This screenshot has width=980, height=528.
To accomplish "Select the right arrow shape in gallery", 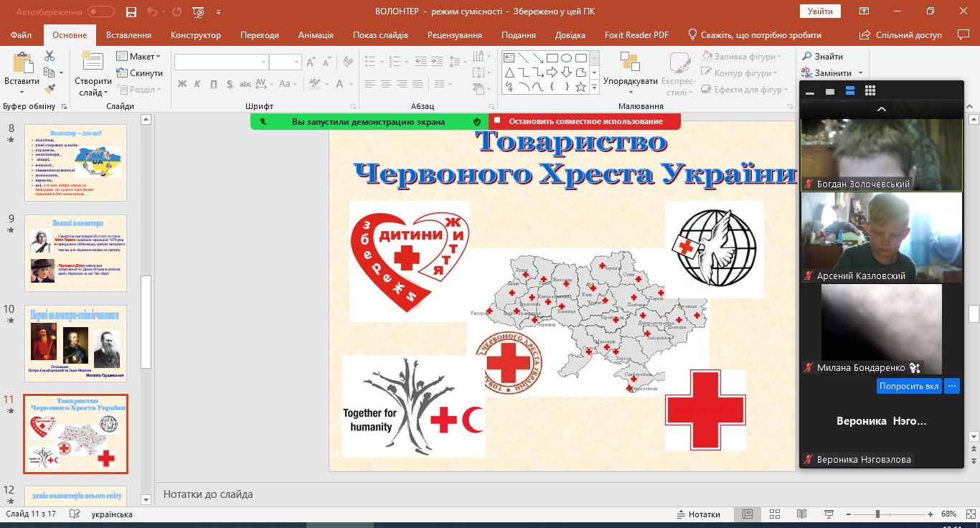I will [x=552, y=72].
